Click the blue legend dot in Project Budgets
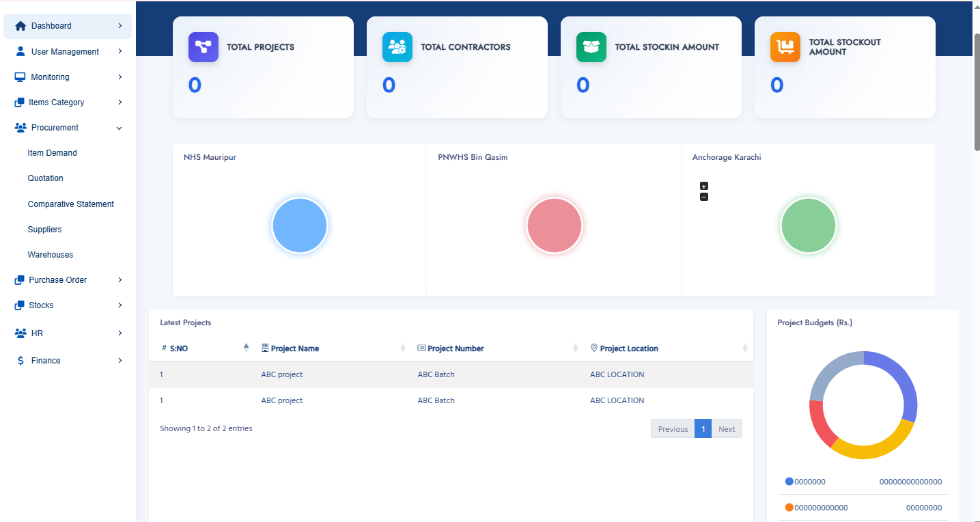 pyautogui.click(x=789, y=482)
